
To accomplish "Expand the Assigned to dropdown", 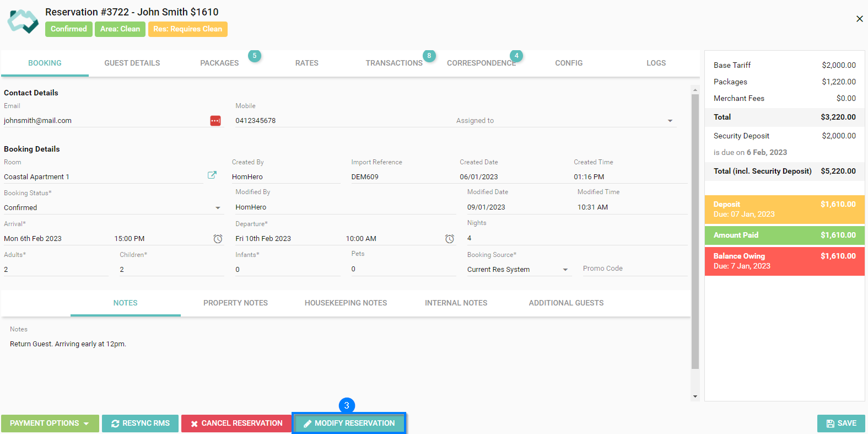I will 670,121.
